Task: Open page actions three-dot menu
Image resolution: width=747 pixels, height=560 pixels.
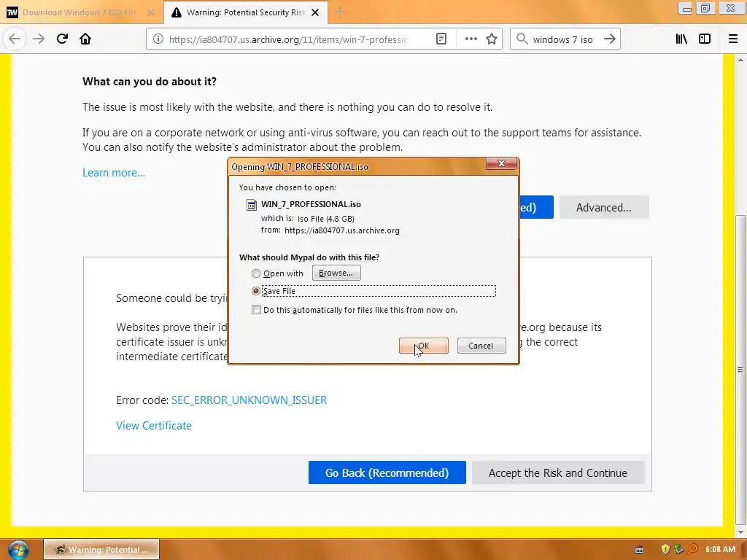Action: coord(471,39)
